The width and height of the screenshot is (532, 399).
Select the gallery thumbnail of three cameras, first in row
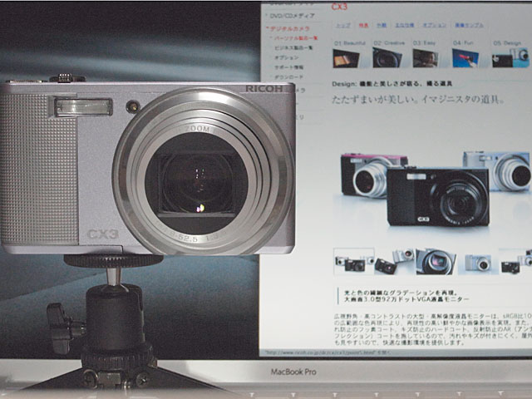pos(354,262)
